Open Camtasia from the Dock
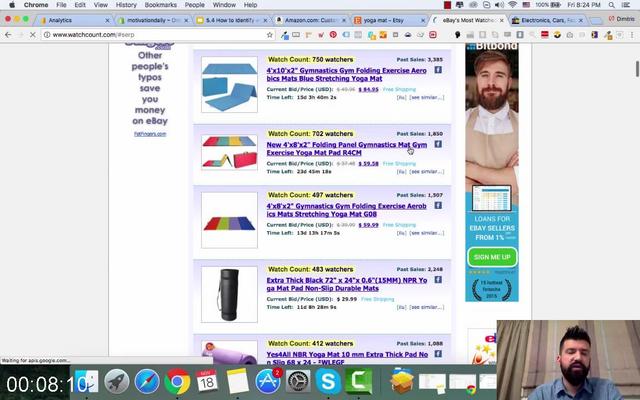 [x=359, y=382]
